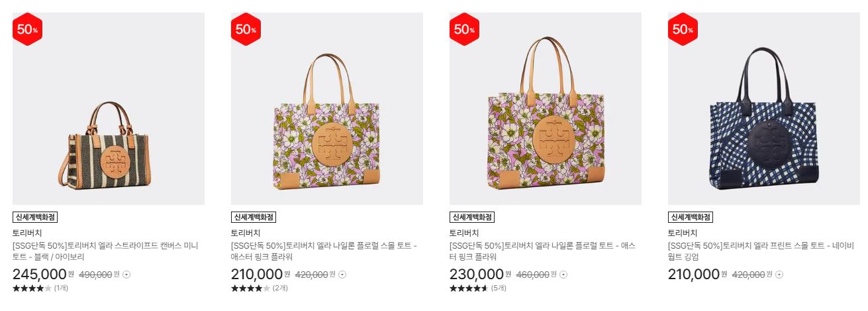View the star rating with 1 review

[40, 288]
